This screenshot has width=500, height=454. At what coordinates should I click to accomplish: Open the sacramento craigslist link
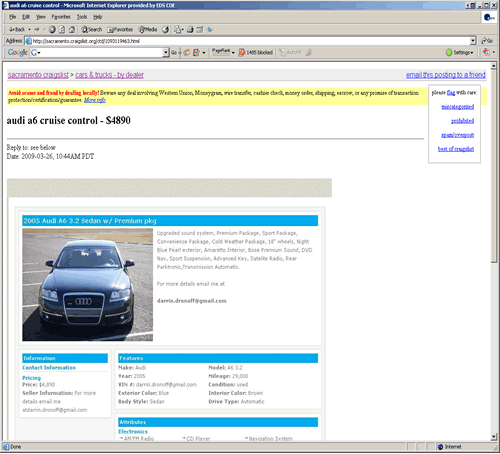[38, 75]
